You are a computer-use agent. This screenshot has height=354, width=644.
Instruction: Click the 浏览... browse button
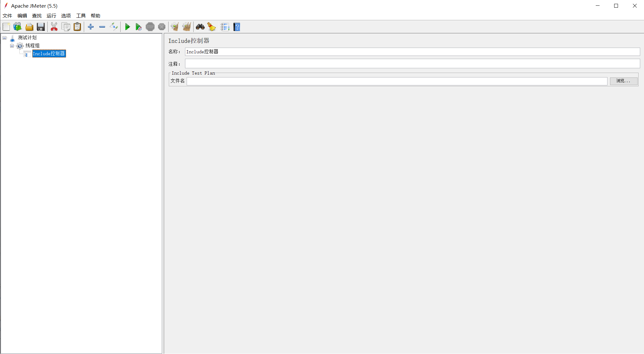pos(623,81)
